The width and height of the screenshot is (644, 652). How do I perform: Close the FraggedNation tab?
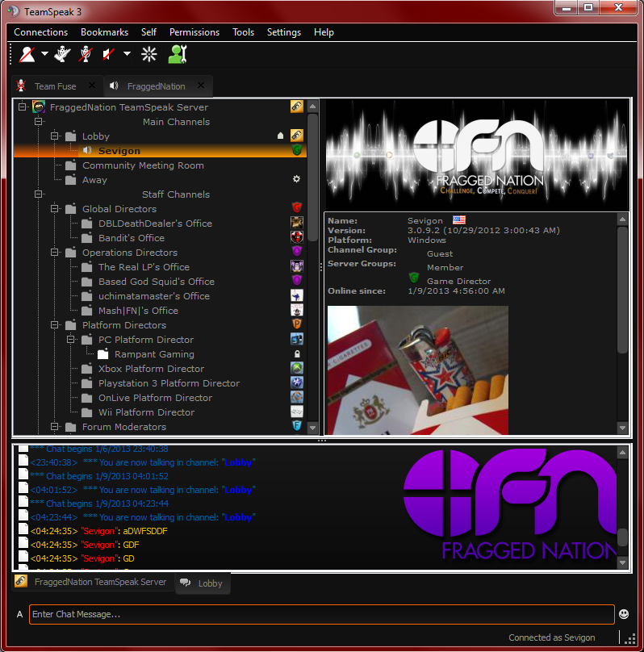tap(201, 86)
